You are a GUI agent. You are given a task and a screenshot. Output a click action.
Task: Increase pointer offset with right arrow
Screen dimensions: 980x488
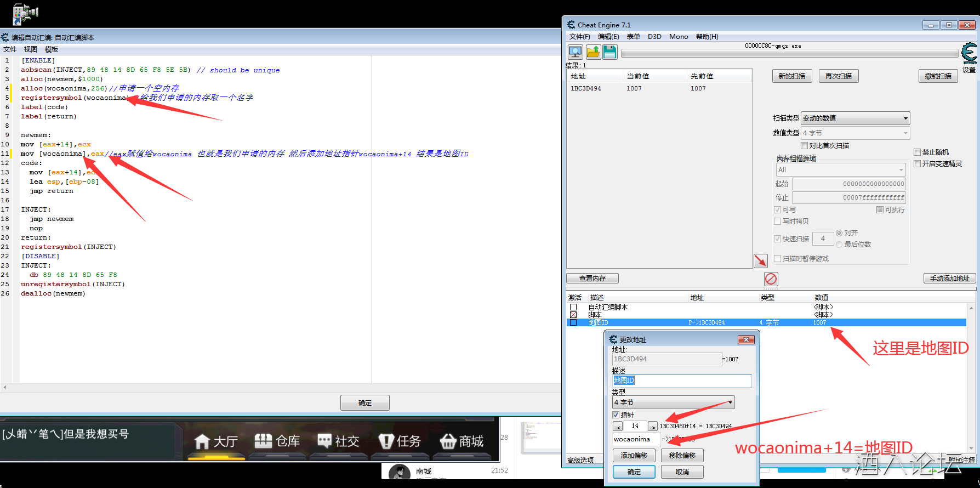click(x=653, y=426)
